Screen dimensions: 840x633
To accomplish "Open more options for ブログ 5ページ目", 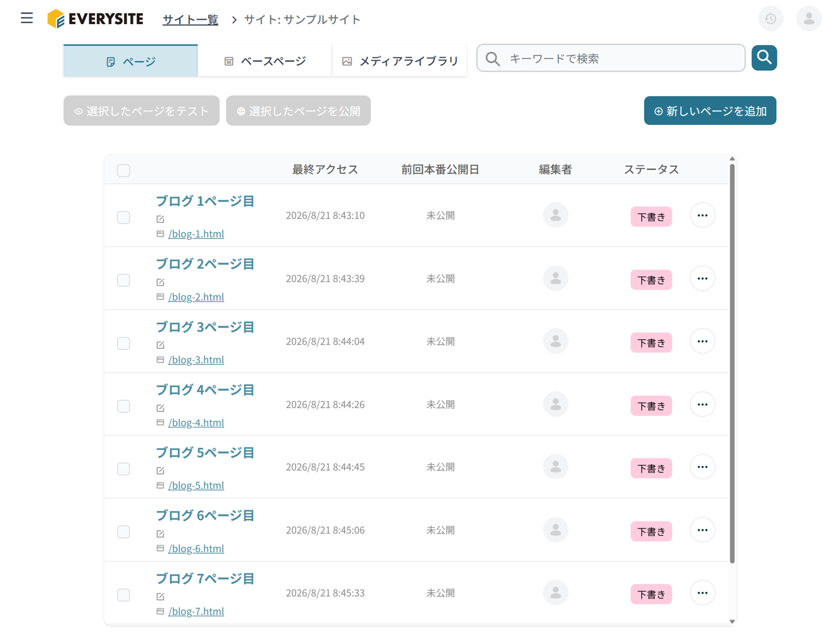I will 702,467.
